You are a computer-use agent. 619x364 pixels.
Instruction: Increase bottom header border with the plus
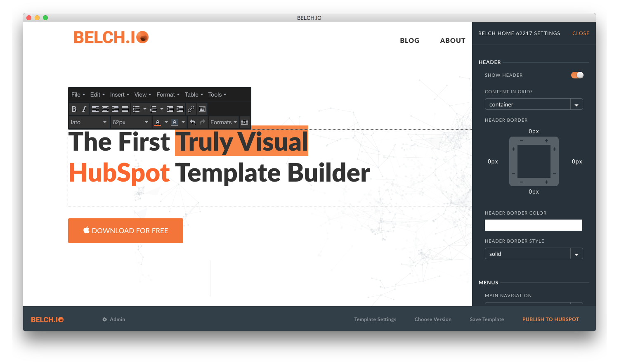click(546, 182)
